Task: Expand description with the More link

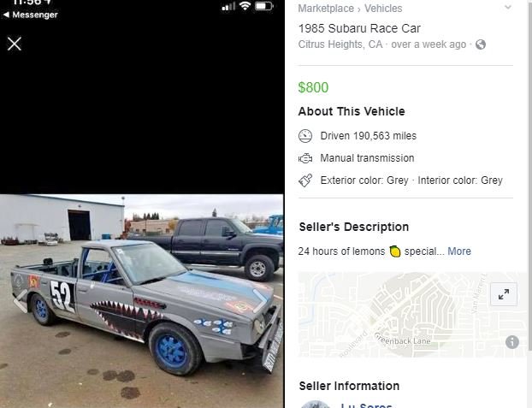Action: tap(459, 251)
